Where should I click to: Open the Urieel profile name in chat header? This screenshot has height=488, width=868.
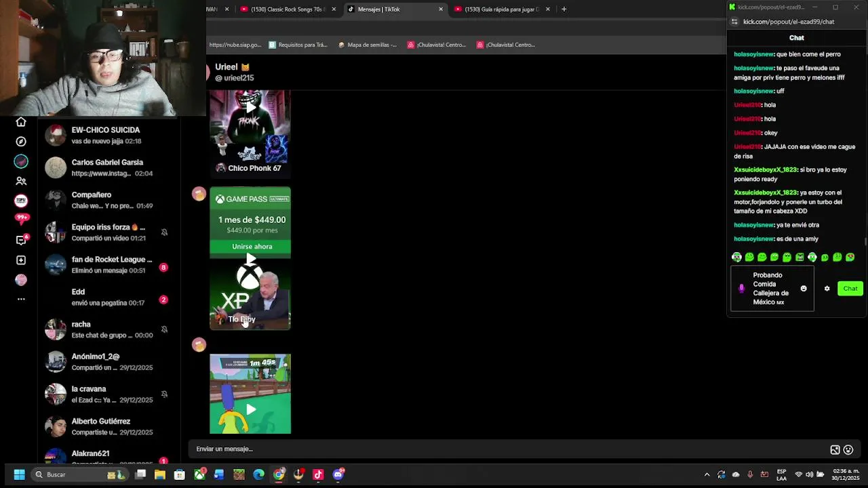pyautogui.click(x=233, y=67)
